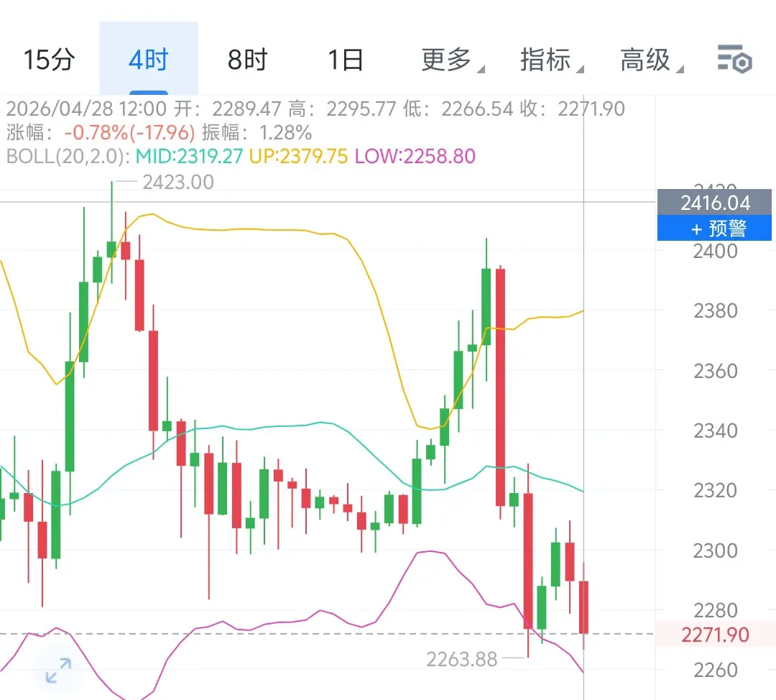Viewport: 776px width, 700px height.
Task: Tap the 2416.04 crosshair price label
Action: click(714, 203)
